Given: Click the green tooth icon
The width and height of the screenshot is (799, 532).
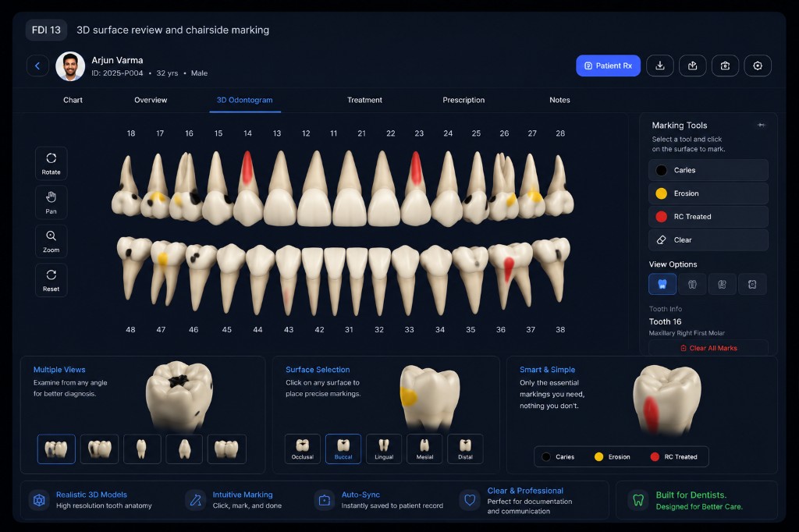Looking at the screenshot, I should [x=638, y=500].
